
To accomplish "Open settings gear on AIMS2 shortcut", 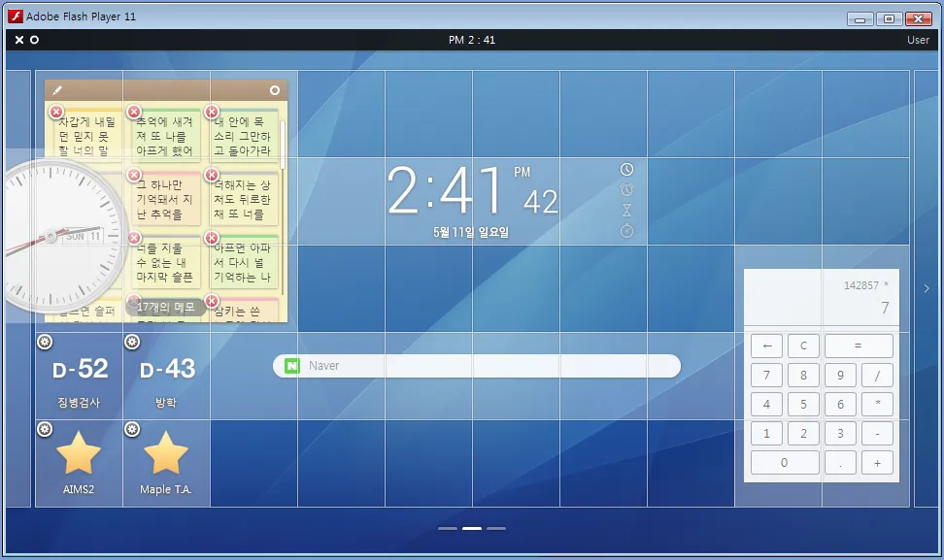I will [x=45, y=430].
